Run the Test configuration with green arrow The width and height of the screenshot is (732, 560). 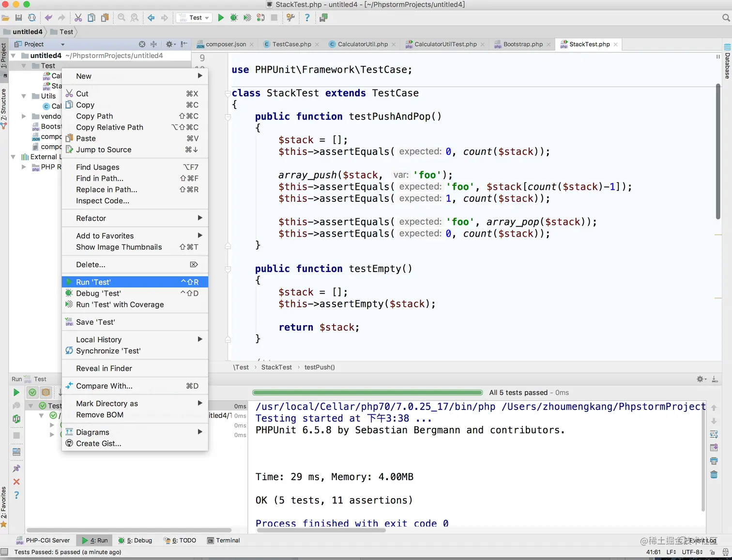pyautogui.click(x=221, y=18)
